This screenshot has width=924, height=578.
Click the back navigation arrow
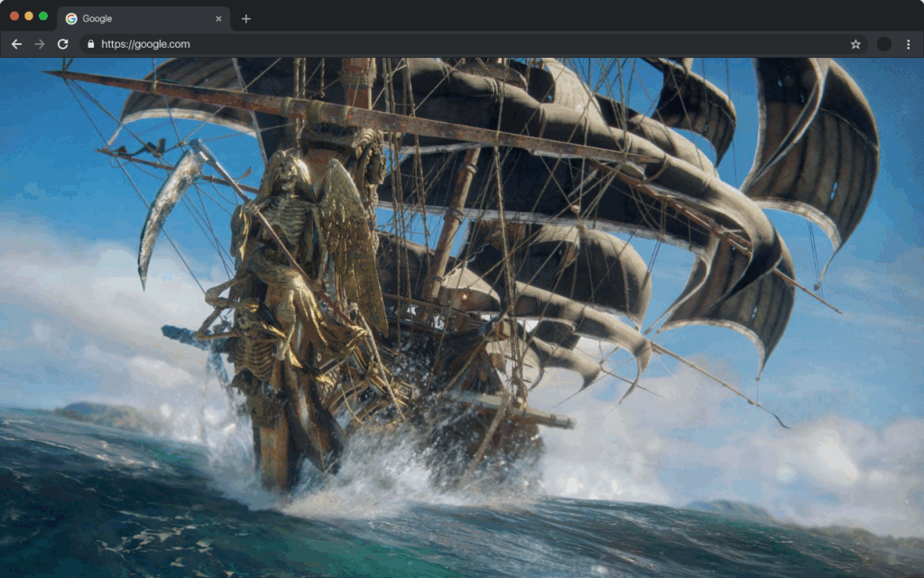(x=16, y=44)
